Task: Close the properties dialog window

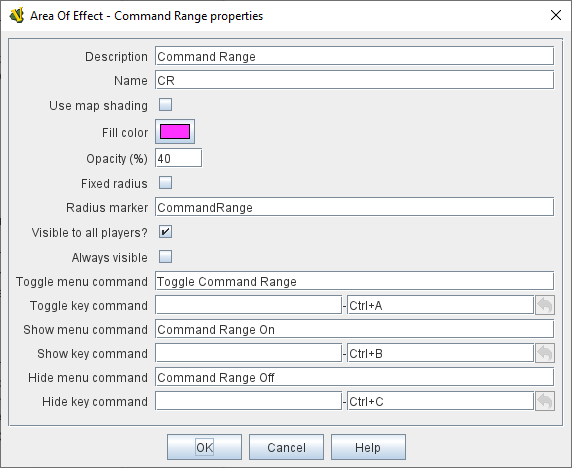Action: pyautogui.click(x=556, y=15)
